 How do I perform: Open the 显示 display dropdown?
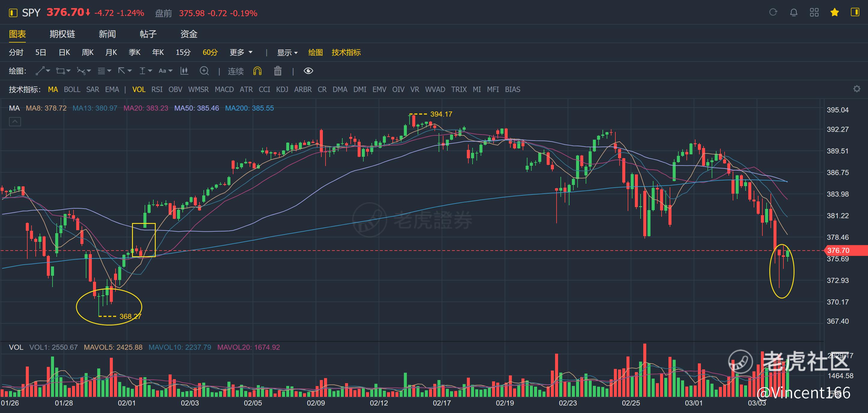[x=287, y=52]
